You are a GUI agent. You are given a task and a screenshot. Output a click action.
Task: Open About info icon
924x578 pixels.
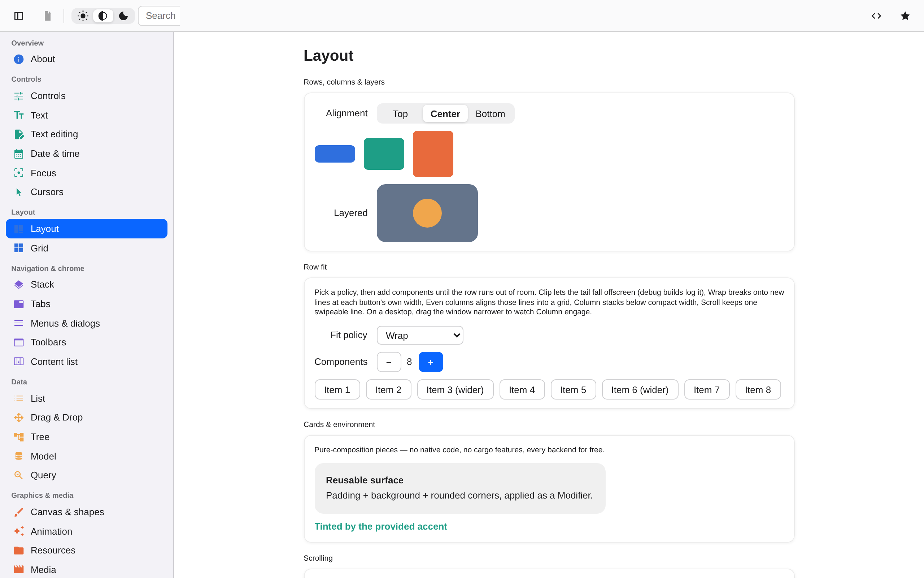tap(19, 59)
